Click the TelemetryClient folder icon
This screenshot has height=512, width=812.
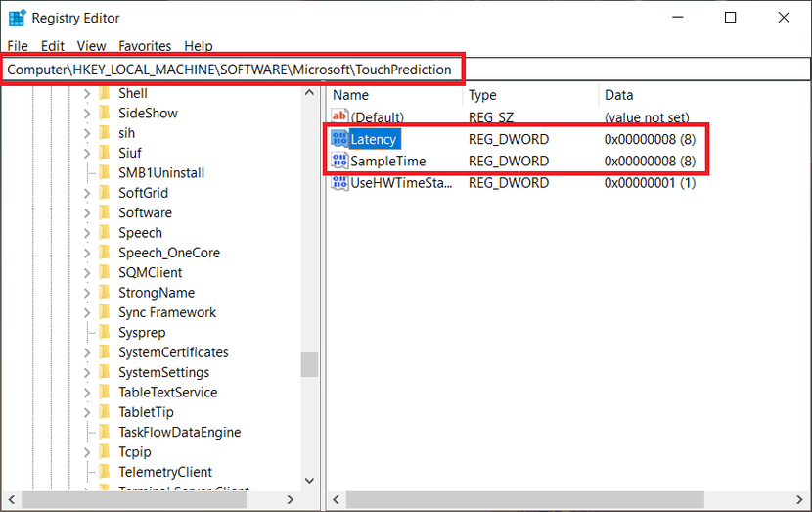[105, 472]
